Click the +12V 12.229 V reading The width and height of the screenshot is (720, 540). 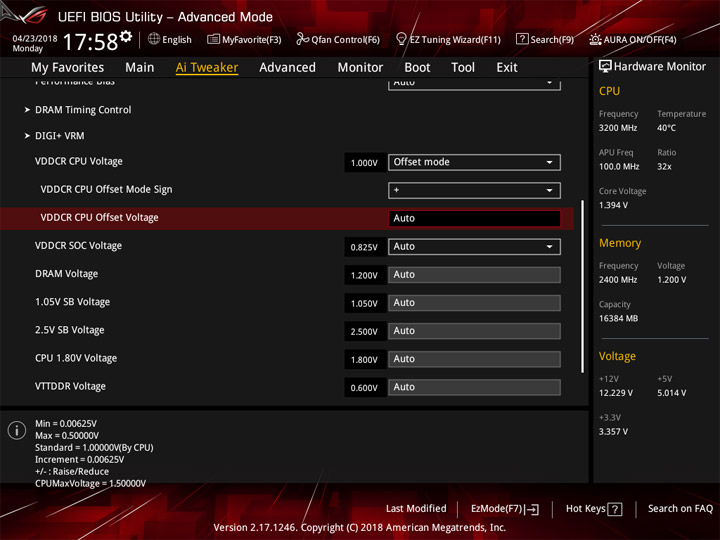pyautogui.click(x=615, y=393)
